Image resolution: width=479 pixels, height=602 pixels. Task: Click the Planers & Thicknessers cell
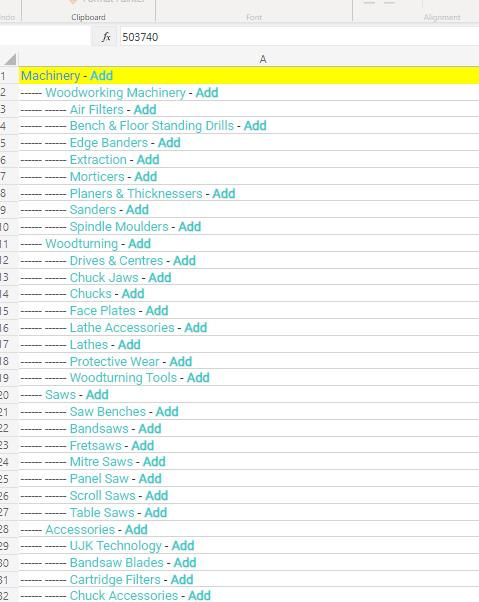(248, 194)
